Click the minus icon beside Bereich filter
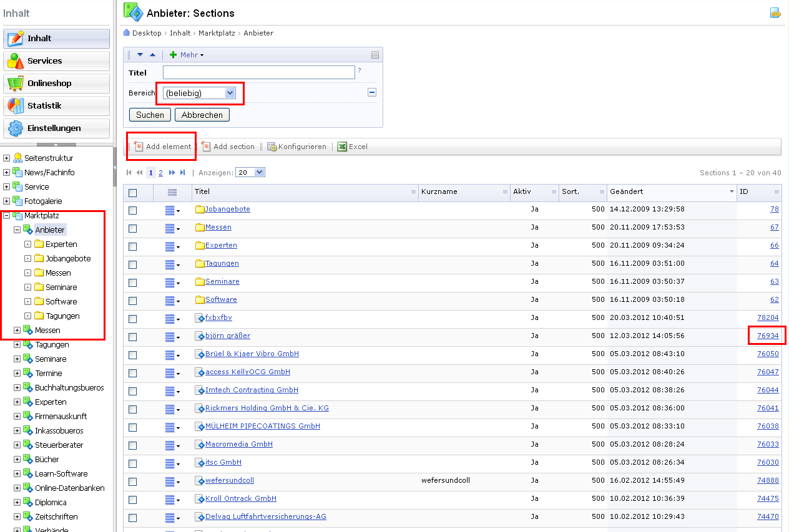Image resolution: width=789 pixels, height=532 pixels. tap(372, 92)
